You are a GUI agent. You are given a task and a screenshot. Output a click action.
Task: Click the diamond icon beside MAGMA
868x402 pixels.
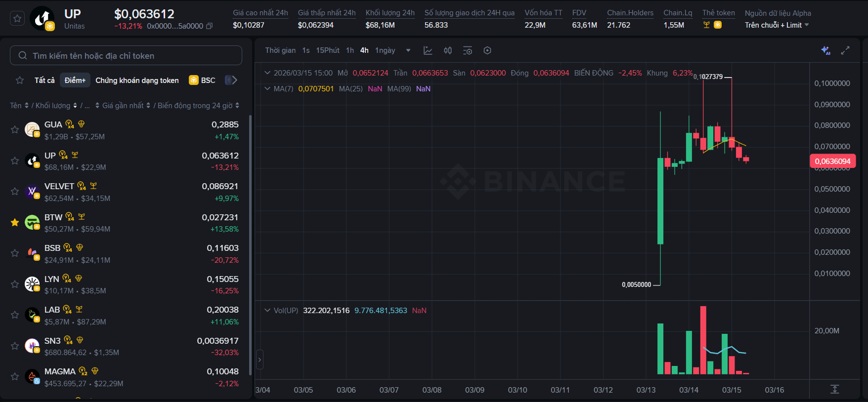point(95,371)
